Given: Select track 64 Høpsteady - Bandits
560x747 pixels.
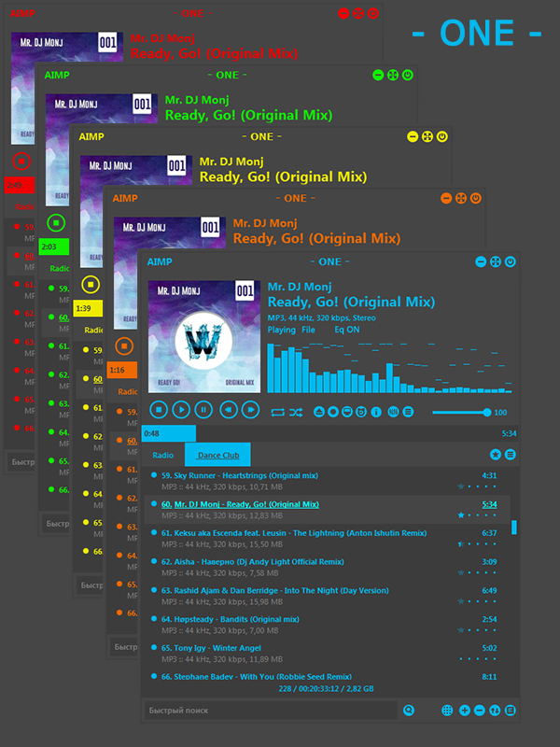Looking at the screenshot, I should click(326, 625).
